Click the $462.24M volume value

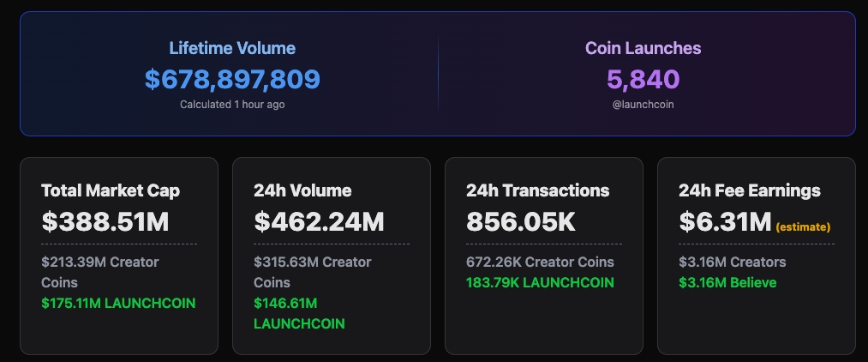[x=319, y=221]
